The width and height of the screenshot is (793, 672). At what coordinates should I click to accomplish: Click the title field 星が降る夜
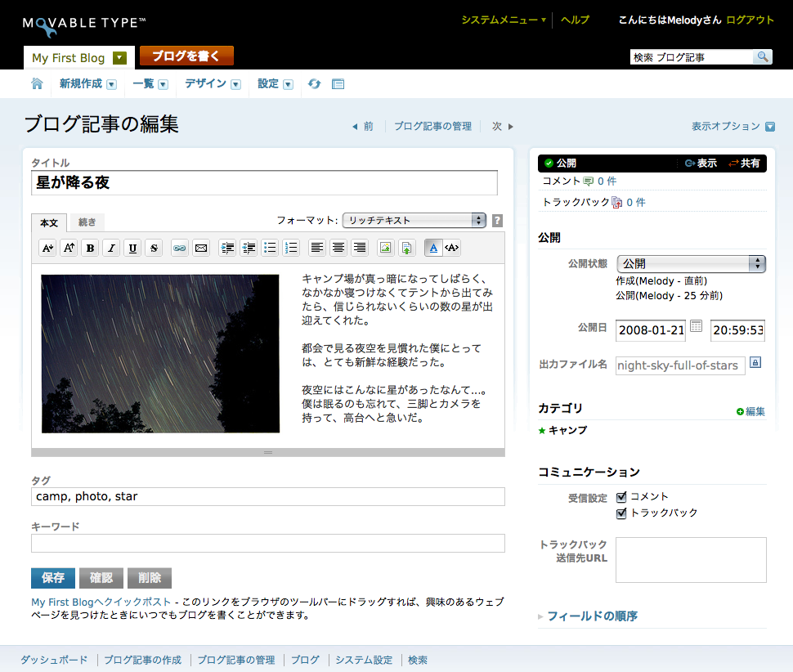point(265,182)
